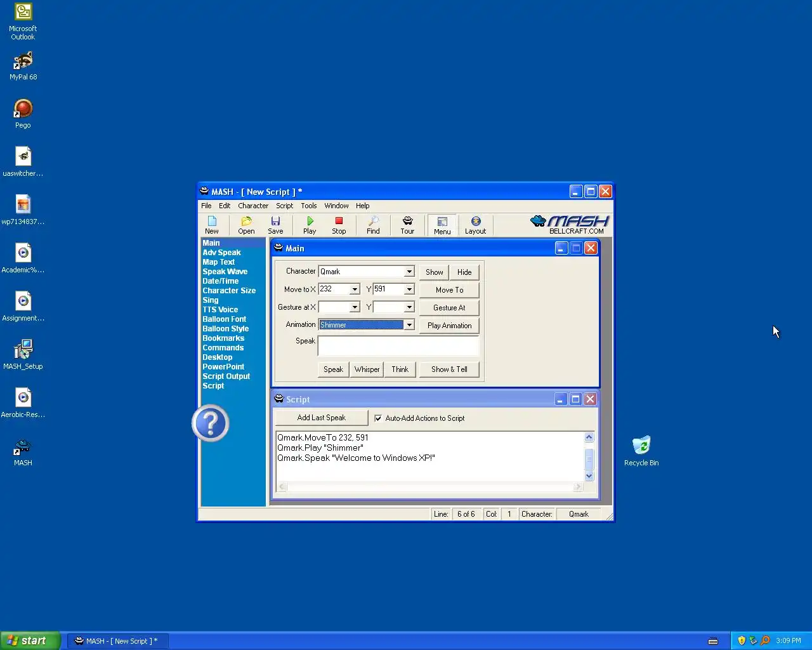Select TTS Voice in the sidebar
Image resolution: width=812 pixels, height=650 pixels.
(220, 310)
